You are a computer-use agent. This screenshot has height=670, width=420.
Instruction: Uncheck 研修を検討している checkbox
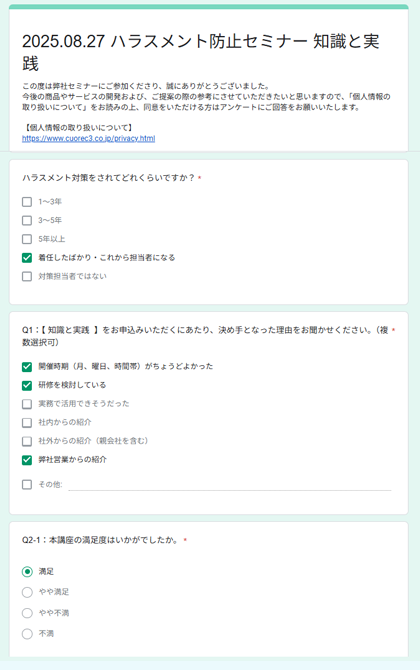[x=27, y=385]
